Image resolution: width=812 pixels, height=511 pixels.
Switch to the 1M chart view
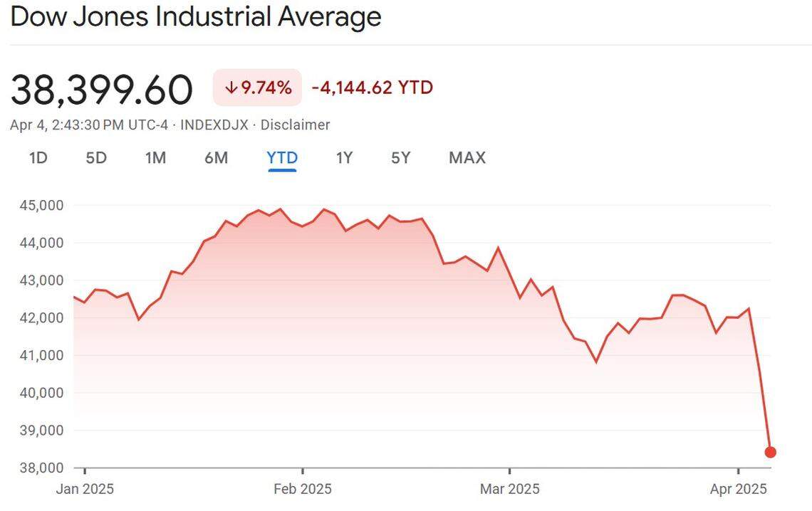(155, 158)
